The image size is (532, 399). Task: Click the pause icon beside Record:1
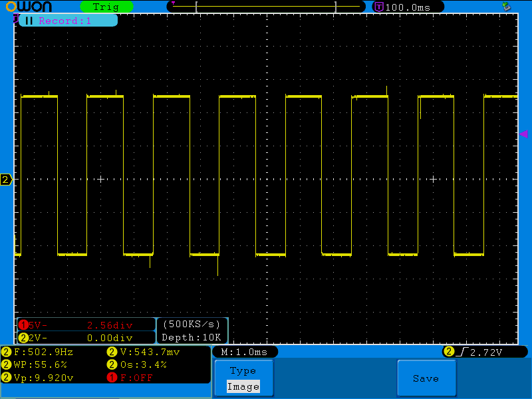29,21
